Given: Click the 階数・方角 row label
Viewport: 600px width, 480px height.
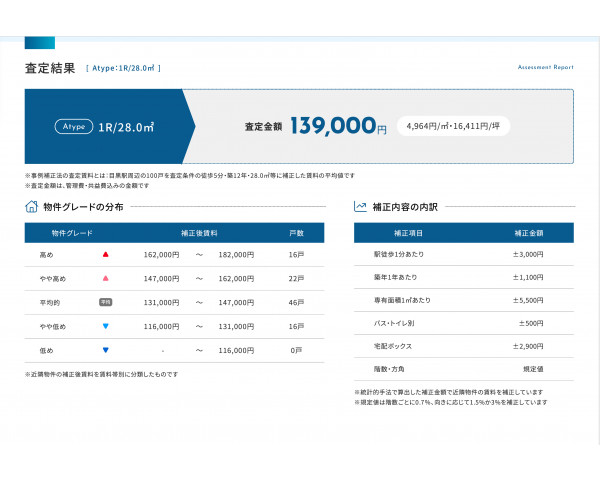Looking at the screenshot, I should pos(389,369).
